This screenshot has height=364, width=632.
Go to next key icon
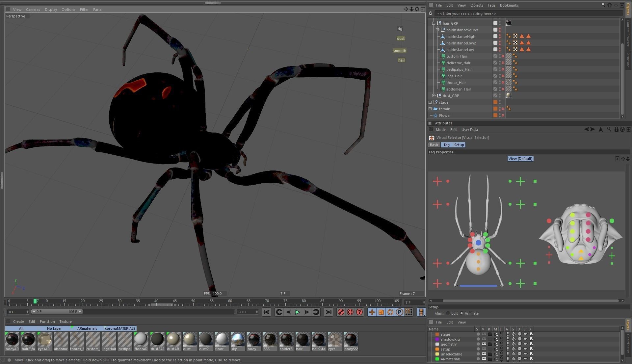[x=316, y=312]
